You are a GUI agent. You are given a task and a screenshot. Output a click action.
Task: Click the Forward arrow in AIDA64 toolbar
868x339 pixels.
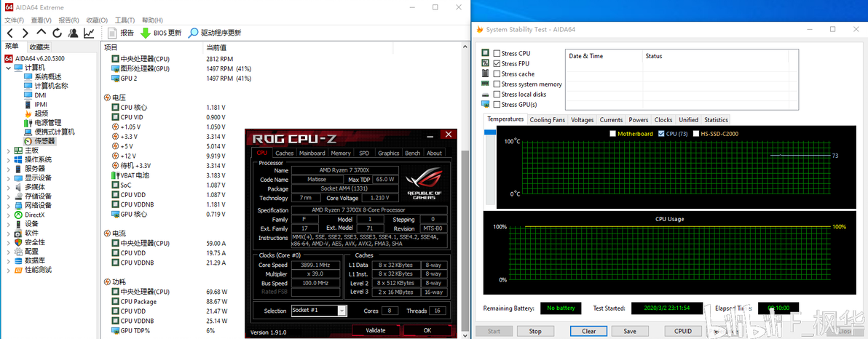(25, 33)
